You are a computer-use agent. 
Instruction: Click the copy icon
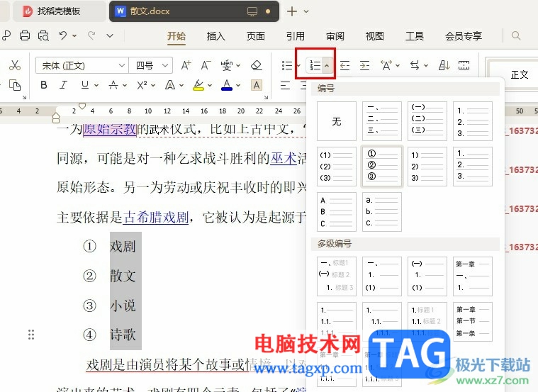click(x=15, y=85)
